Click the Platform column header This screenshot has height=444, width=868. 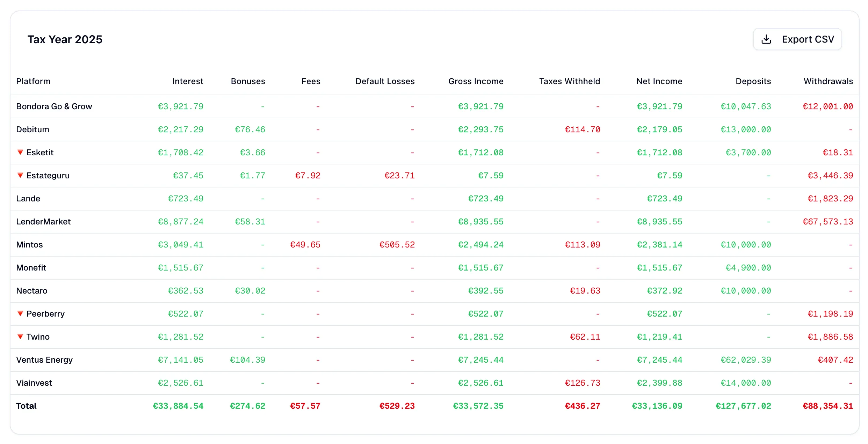[x=33, y=81]
